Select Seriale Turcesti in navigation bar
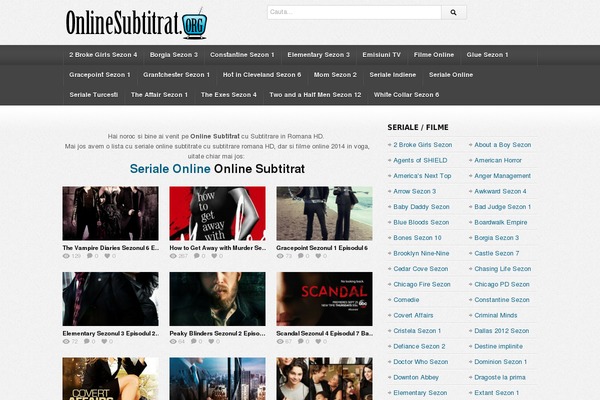 [94, 95]
